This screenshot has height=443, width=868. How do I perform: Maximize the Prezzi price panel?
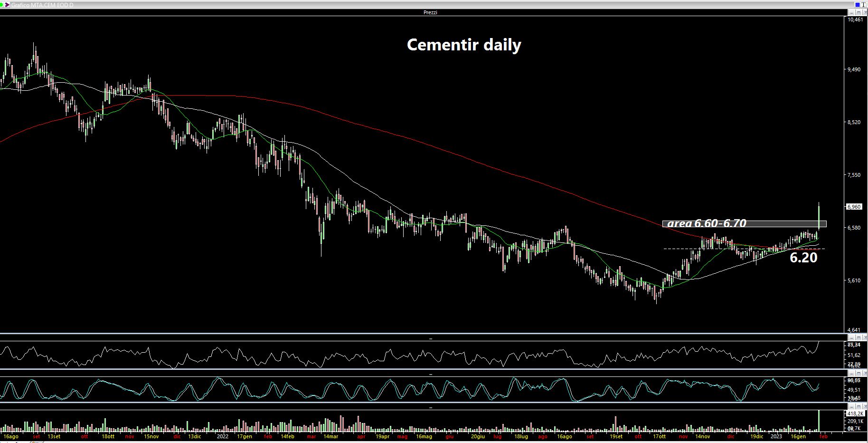pyautogui.click(x=859, y=12)
